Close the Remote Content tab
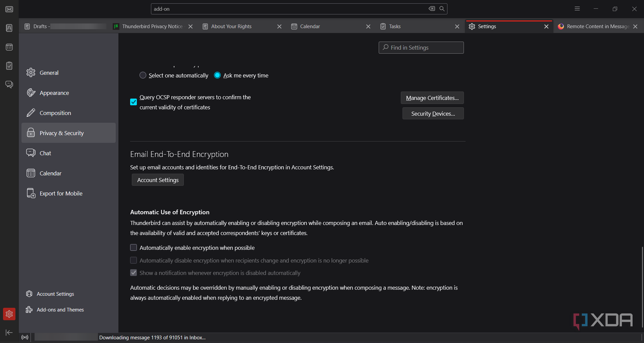The image size is (644, 343). coord(635,26)
